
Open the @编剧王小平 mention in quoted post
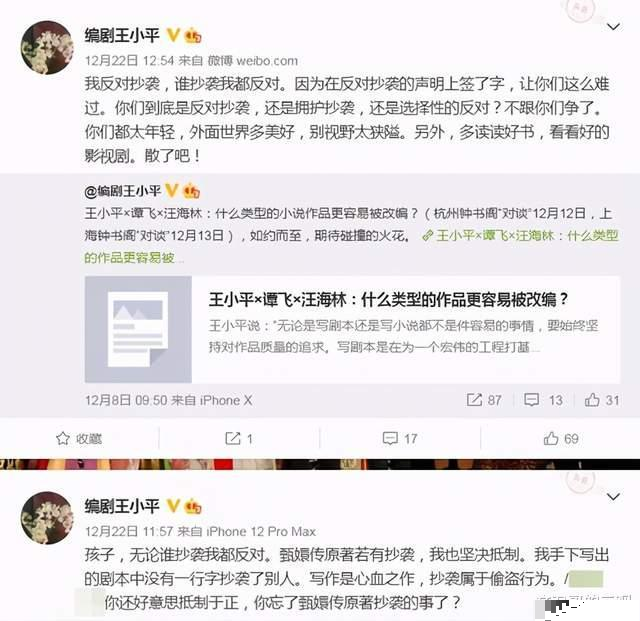point(122,191)
